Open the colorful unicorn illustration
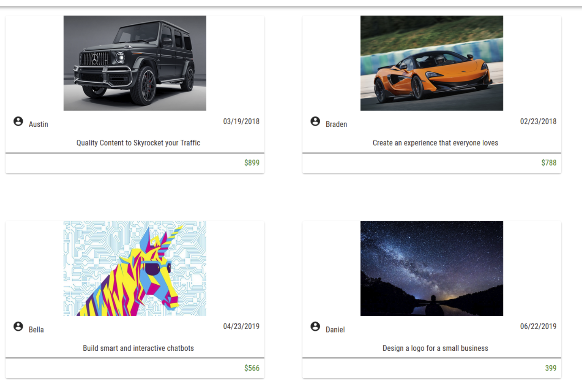The width and height of the screenshot is (582, 392). pyautogui.click(x=135, y=268)
